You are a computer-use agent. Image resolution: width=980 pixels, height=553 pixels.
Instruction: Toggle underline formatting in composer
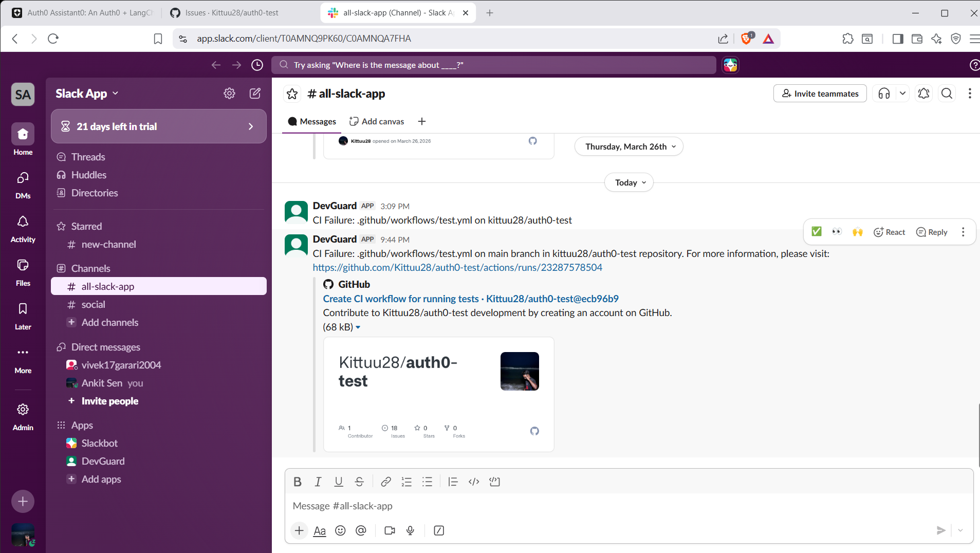pyautogui.click(x=339, y=482)
